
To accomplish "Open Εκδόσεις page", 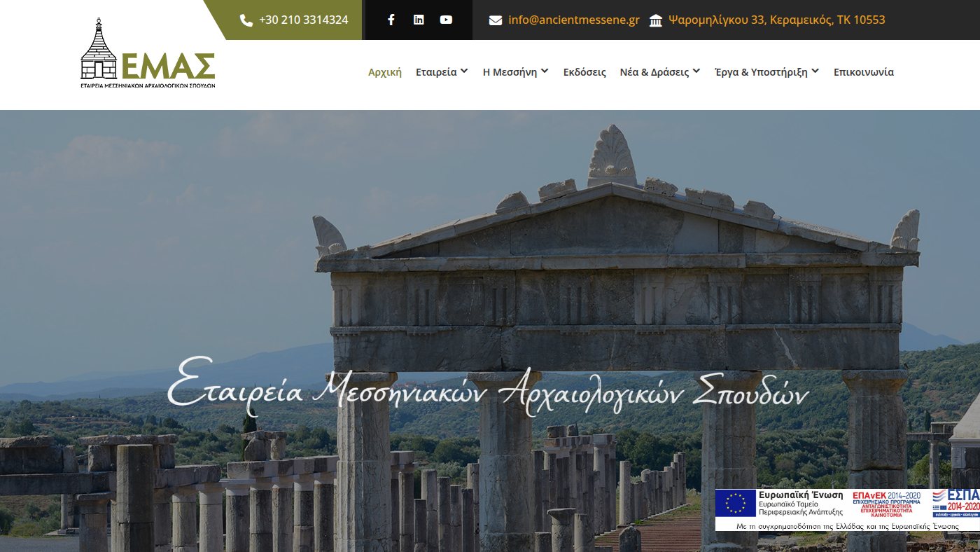I will [x=584, y=71].
